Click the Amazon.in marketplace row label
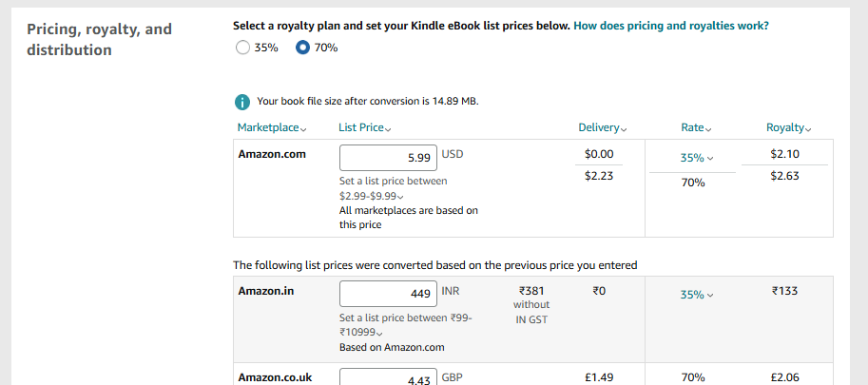 [266, 291]
